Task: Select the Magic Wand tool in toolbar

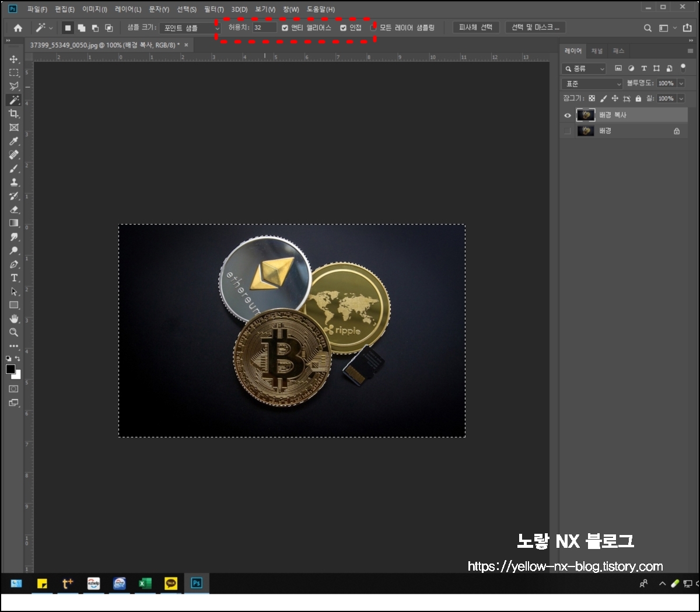Action: [14, 100]
